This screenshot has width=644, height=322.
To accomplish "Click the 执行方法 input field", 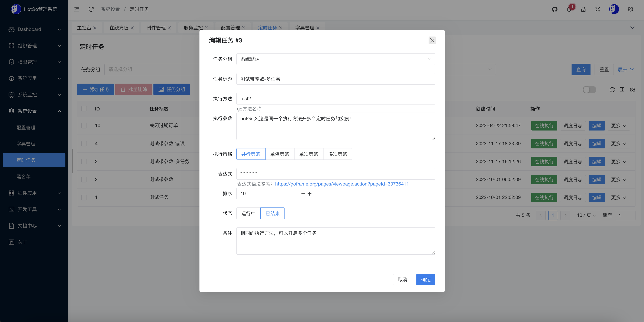I will pyautogui.click(x=335, y=99).
